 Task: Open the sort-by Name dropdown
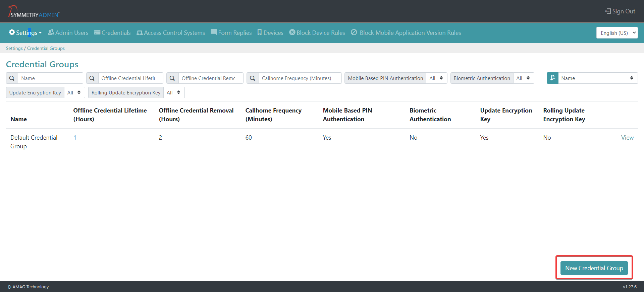click(598, 78)
